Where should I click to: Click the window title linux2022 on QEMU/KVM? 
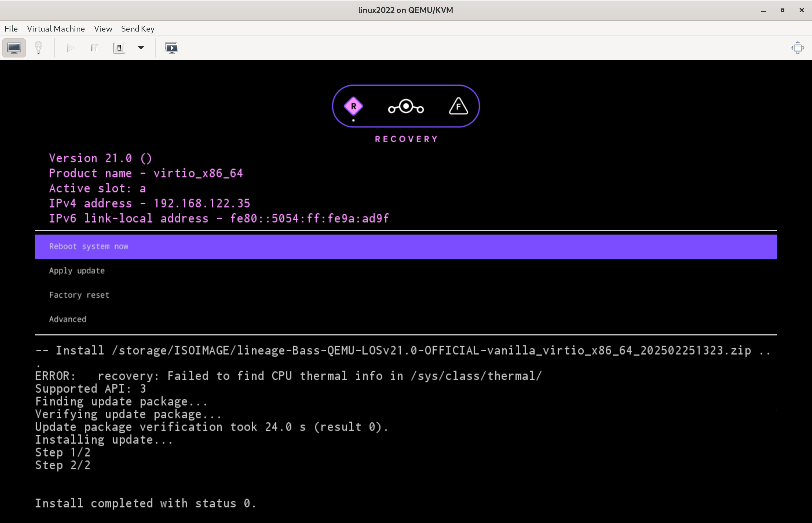tap(406, 10)
